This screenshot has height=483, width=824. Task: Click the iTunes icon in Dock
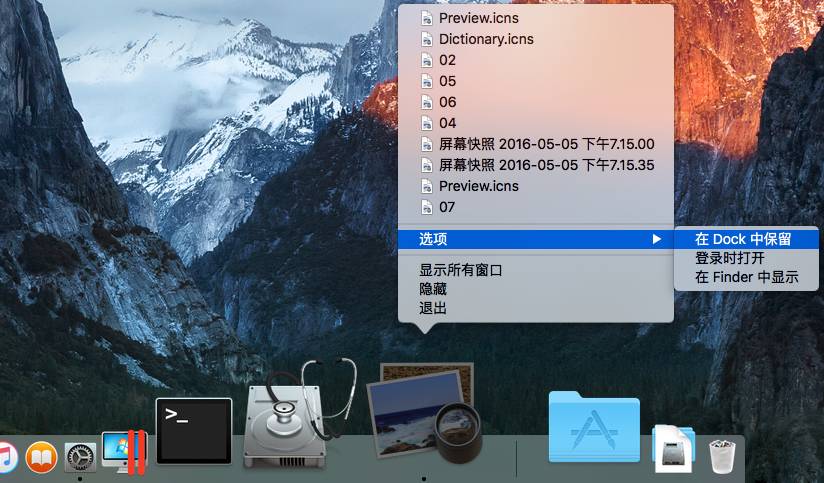(x=8, y=457)
